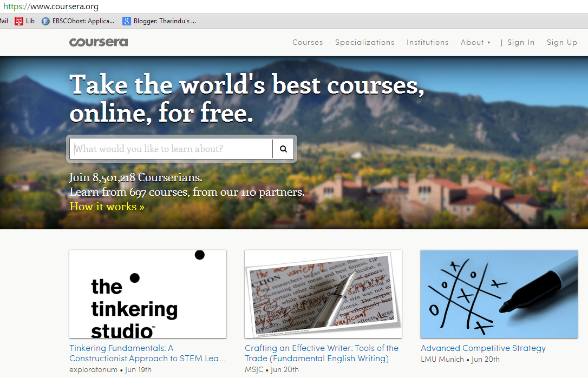Viewport: 588px width, 378px height.
Task: Expand the About dropdown menu
Action: click(475, 42)
